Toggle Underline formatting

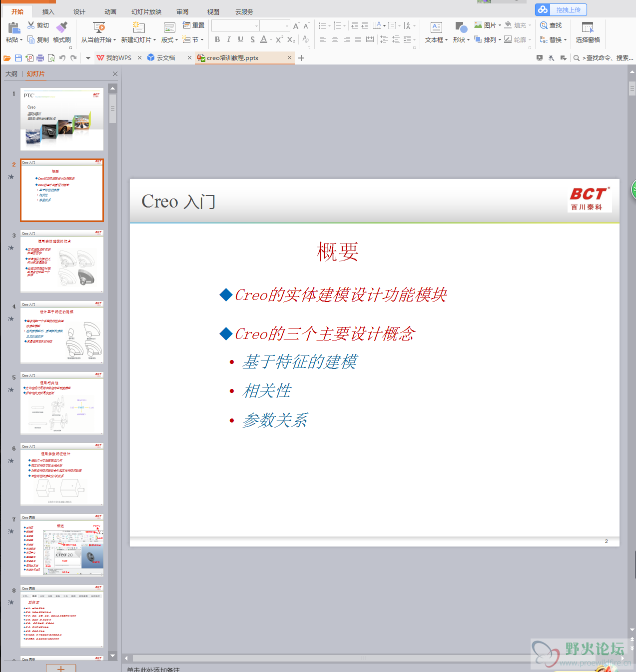pos(240,39)
